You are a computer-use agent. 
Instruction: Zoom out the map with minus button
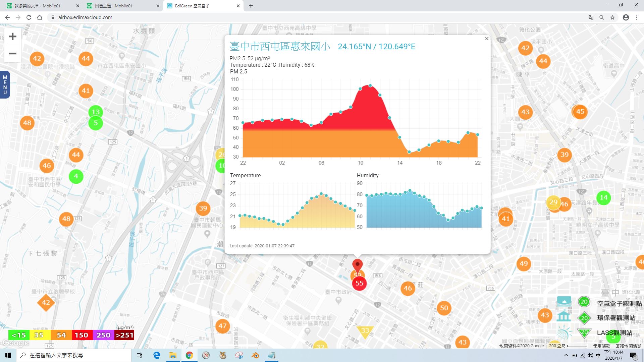tap(12, 54)
